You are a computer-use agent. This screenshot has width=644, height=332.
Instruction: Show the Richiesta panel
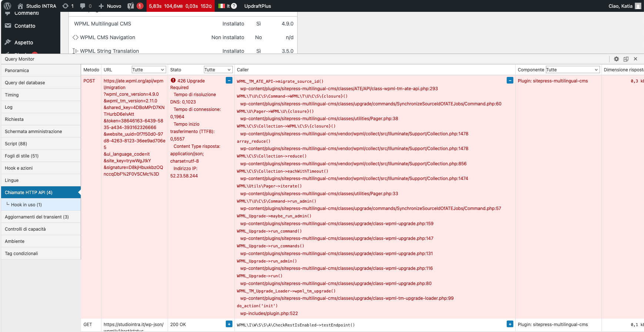click(x=41, y=119)
